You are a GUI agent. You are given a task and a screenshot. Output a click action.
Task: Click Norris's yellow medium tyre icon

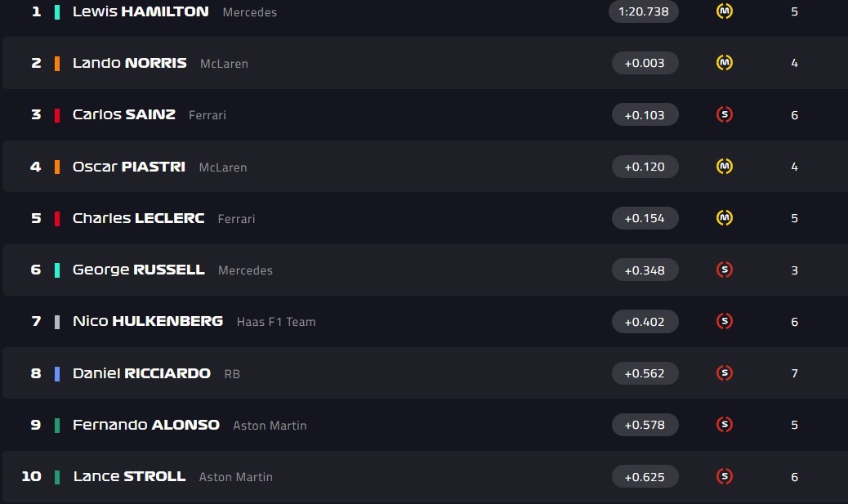pos(724,63)
